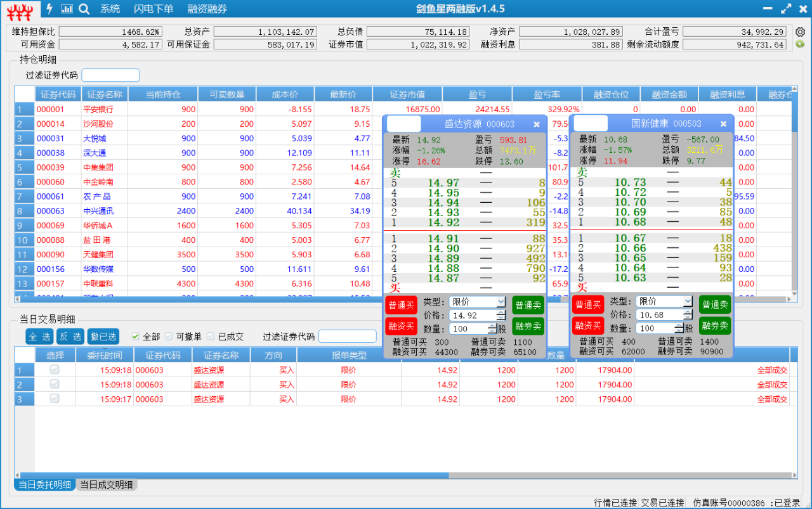Switch to 当日成交明细 tab
Screen dimensions: 812x509
(106, 485)
